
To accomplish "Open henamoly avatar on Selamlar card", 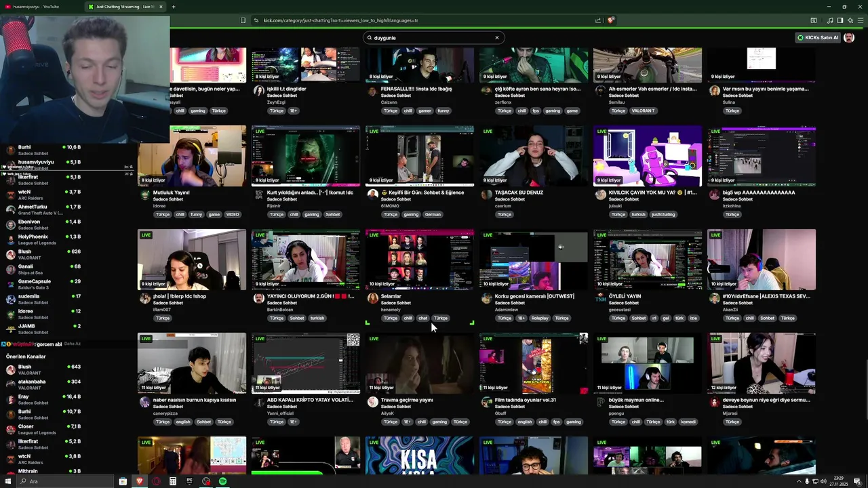I will (x=372, y=298).
